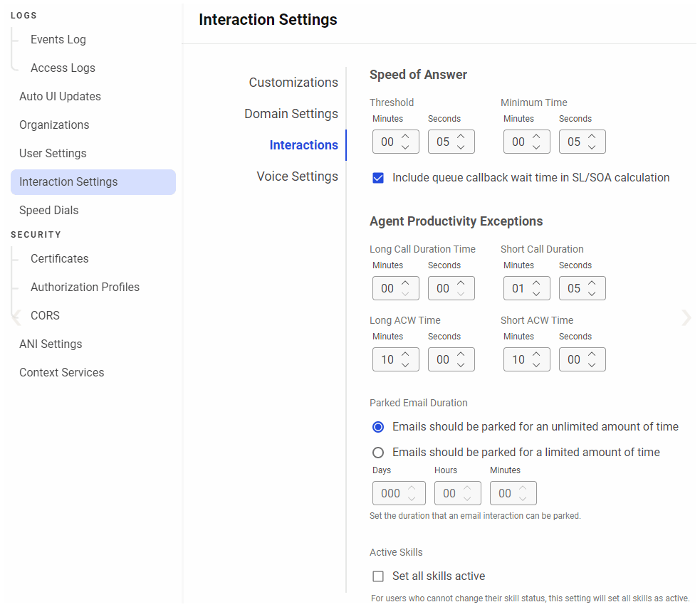The width and height of the screenshot is (700, 607).
Task: Increase Short Call Duration minutes arrow
Action: 537,283
